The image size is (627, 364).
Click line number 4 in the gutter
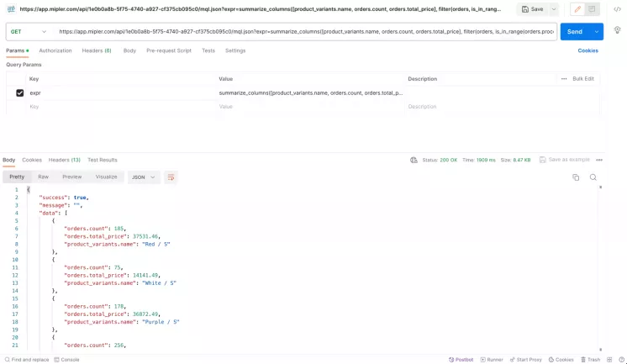coord(17,214)
